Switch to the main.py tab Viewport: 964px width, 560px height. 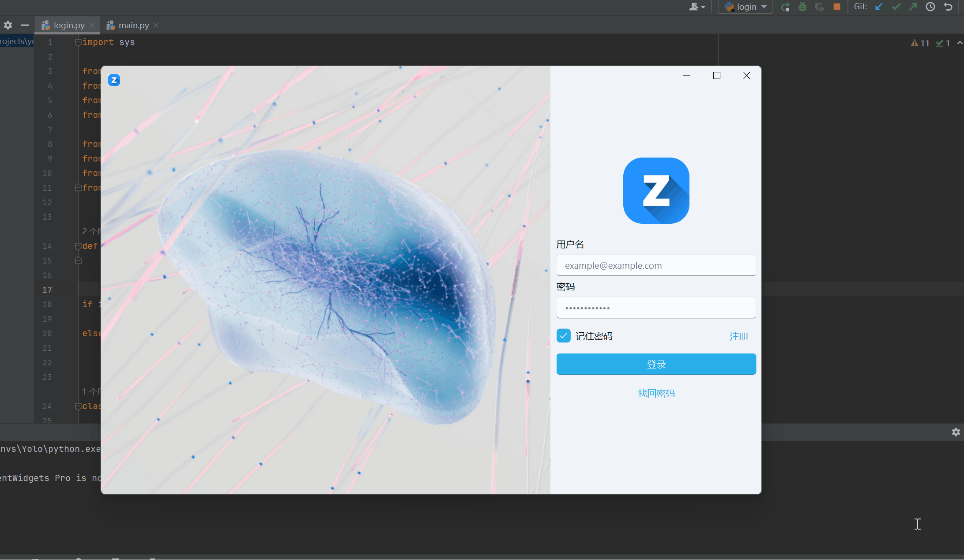click(x=133, y=25)
